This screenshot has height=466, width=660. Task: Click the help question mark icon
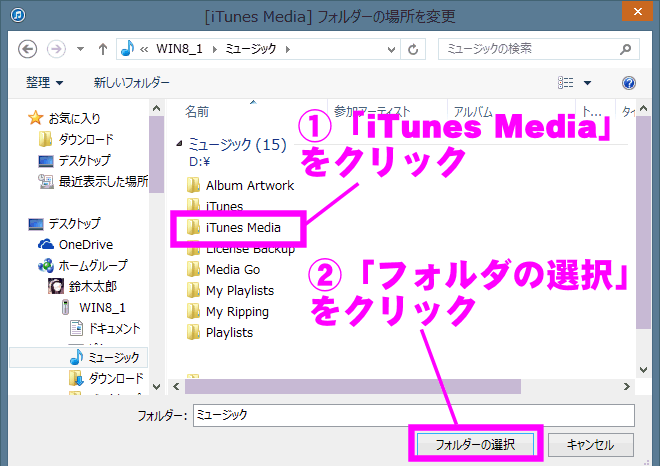click(629, 83)
